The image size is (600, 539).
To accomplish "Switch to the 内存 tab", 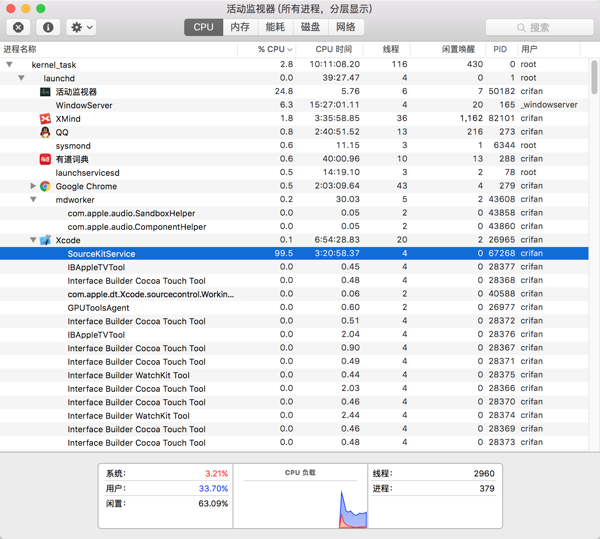I will pyautogui.click(x=240, y=27).
